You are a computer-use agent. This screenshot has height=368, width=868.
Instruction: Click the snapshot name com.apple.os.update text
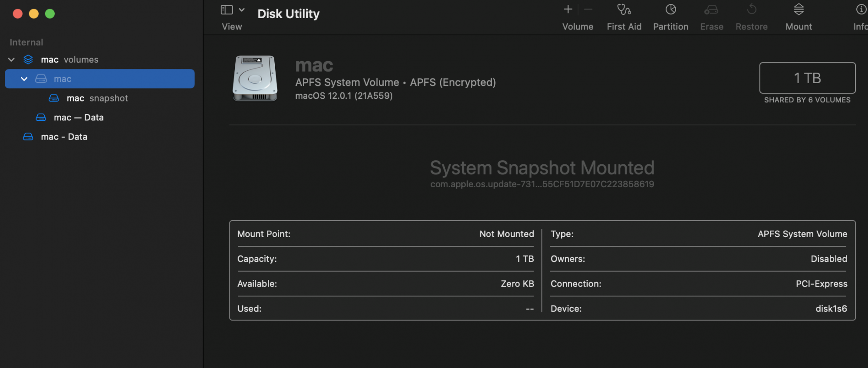(542, 184)
